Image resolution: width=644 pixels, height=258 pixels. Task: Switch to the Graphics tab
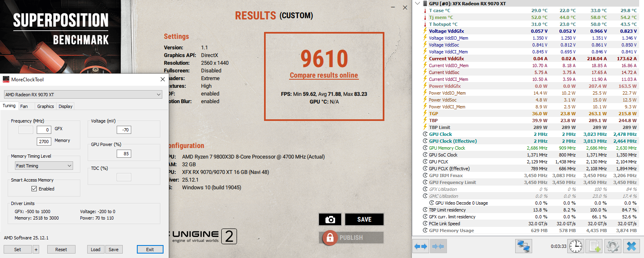46,106
